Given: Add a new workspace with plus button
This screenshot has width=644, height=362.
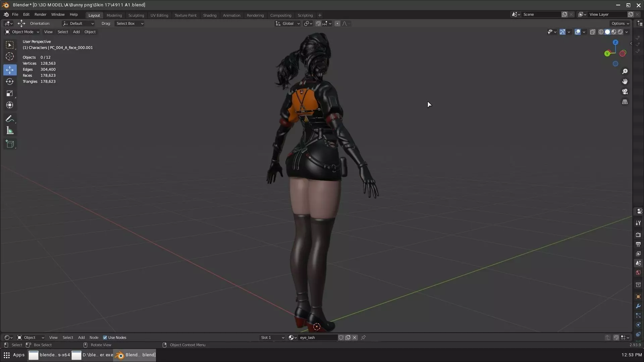Looking at the screenshot, I should [x=320, y=15].
